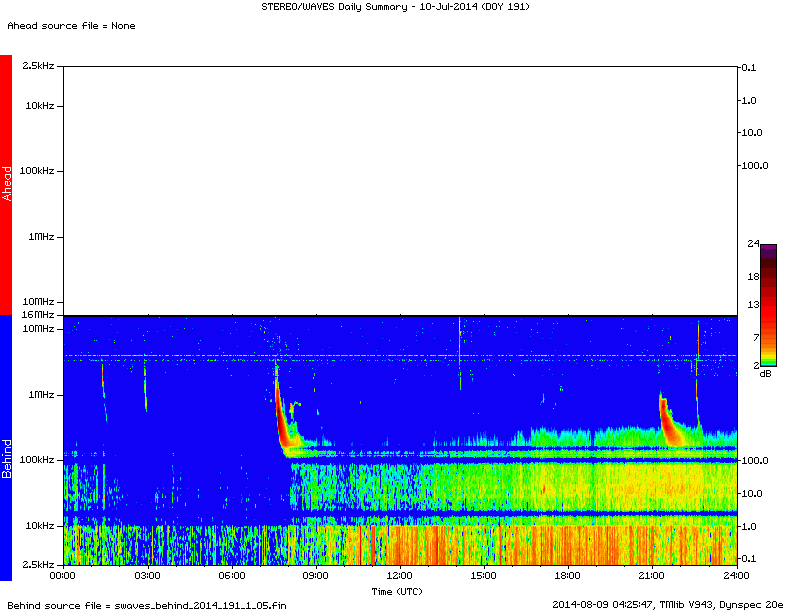Click the 03:00 time tick label

click(148, 575)
